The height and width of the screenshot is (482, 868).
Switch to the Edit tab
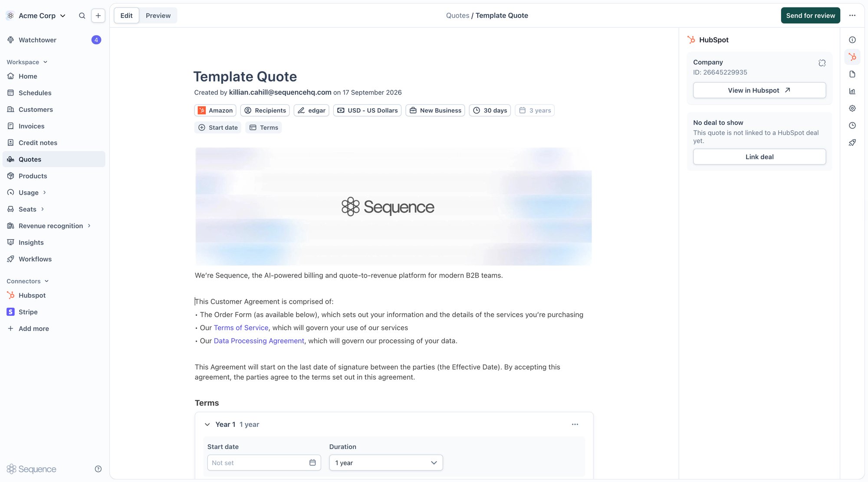(126, 16)
